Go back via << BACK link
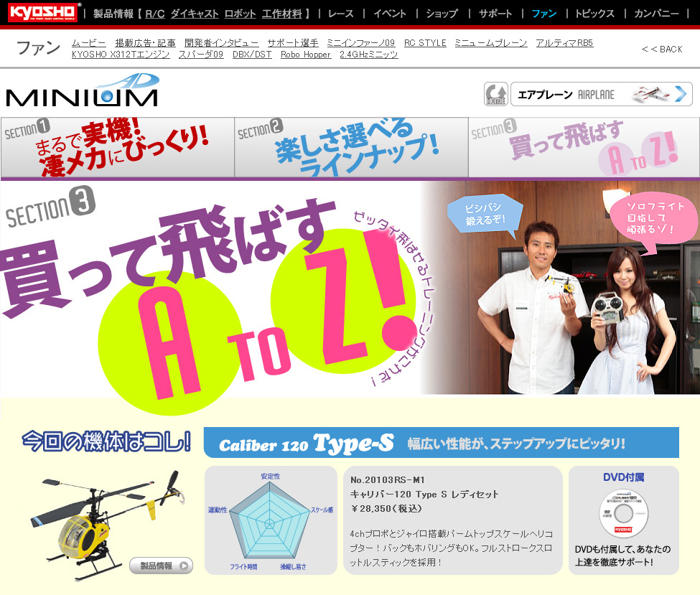The image size is (700, 595). pyautogui.click(x=662, y=49)
